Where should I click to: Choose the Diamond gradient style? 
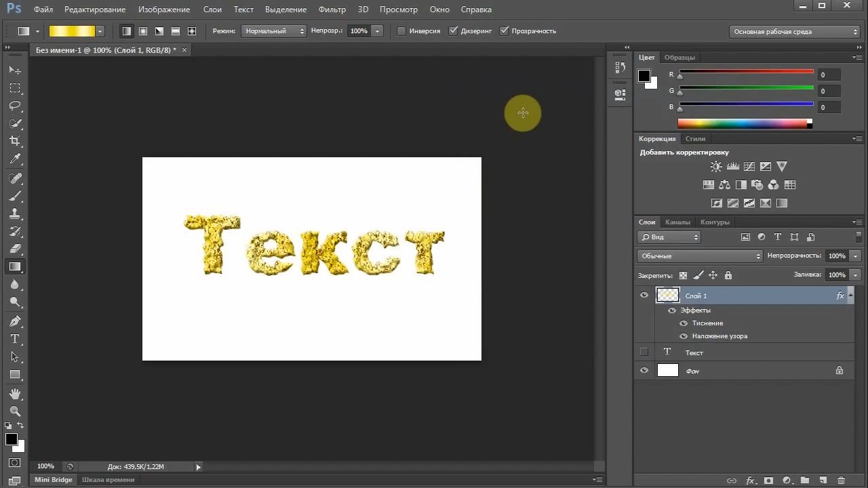(x=192, y=31)
